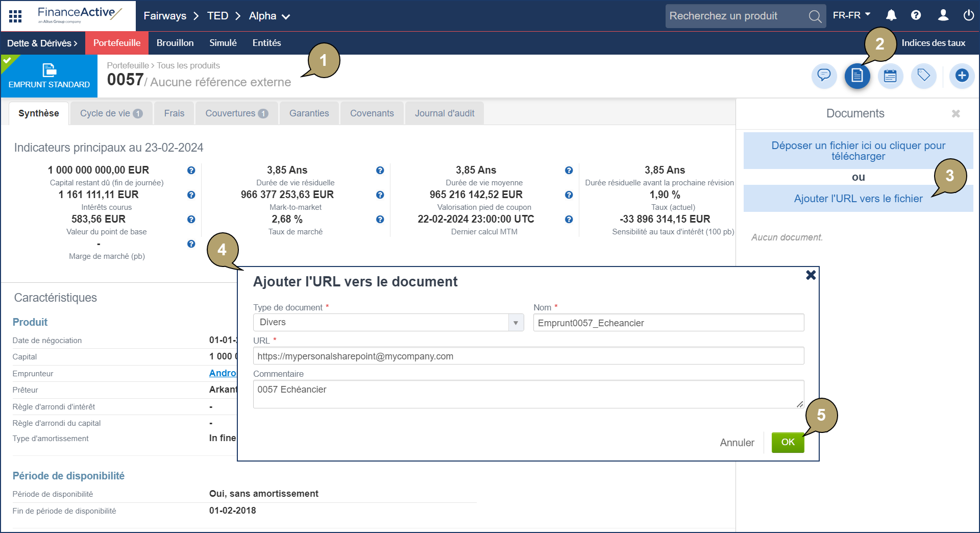Screen dimensions: 980x533
Task: Click into the URL input field
Action: tap(528, 356)
